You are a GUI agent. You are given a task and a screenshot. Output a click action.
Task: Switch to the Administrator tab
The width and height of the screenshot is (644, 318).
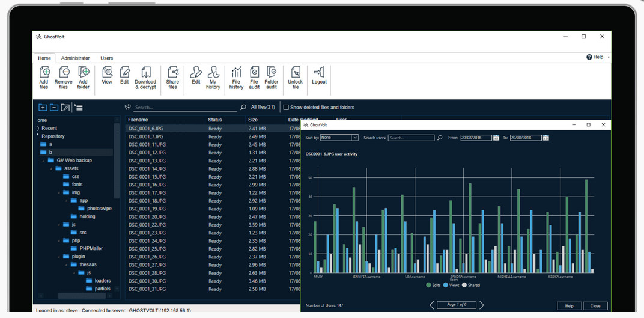[x=75, y=58]
